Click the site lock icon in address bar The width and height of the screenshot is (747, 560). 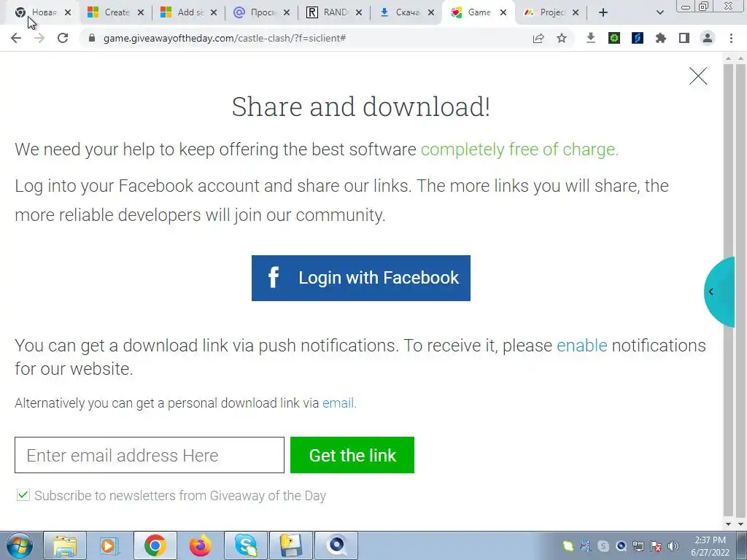pyautogui.click(x=92, y=38)
